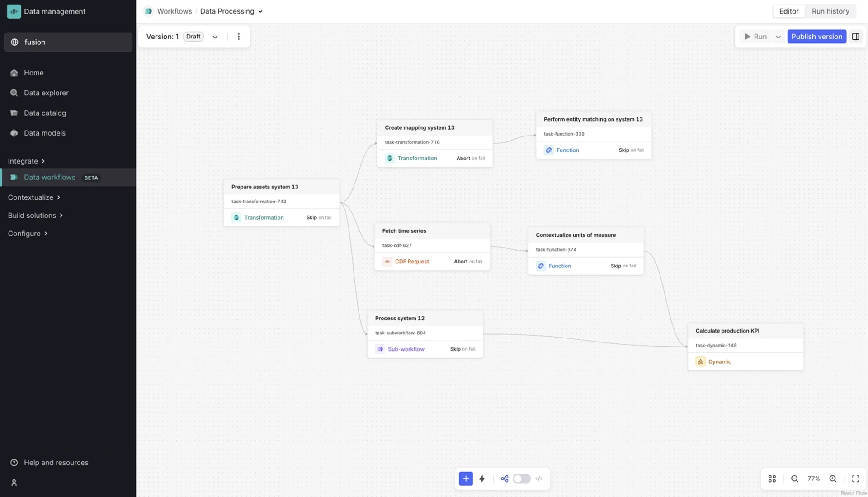Select the Process system 12 node
868x497 pixels.
pyautogui.click(x=425, y=334)
